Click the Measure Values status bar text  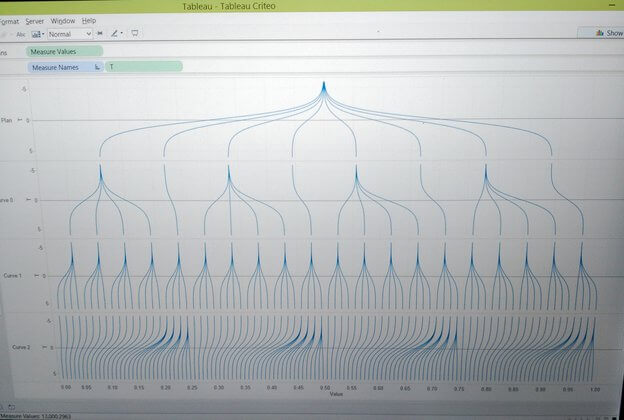pos(36,417)
